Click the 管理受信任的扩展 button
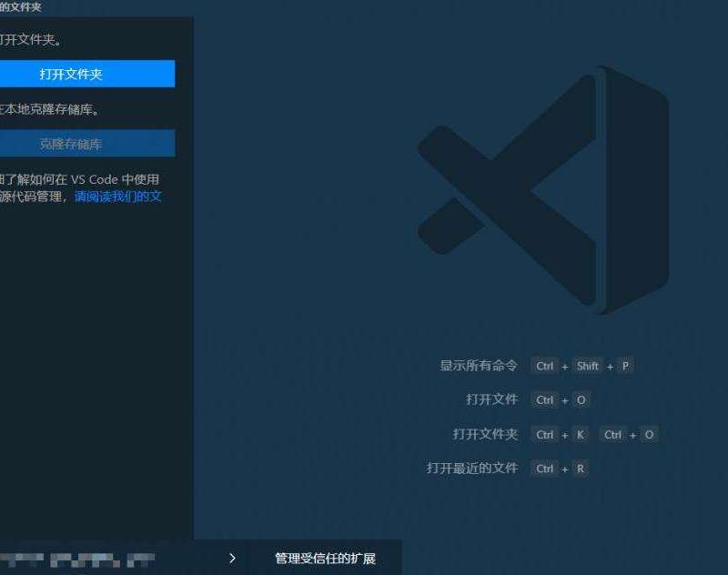Screen dimensions: 728x575 [325, 559]
